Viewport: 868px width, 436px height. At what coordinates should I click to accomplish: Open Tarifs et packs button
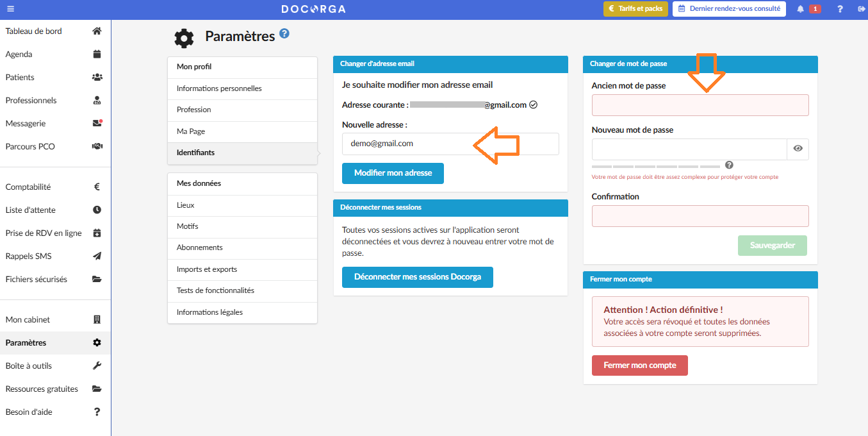(635, 9)
